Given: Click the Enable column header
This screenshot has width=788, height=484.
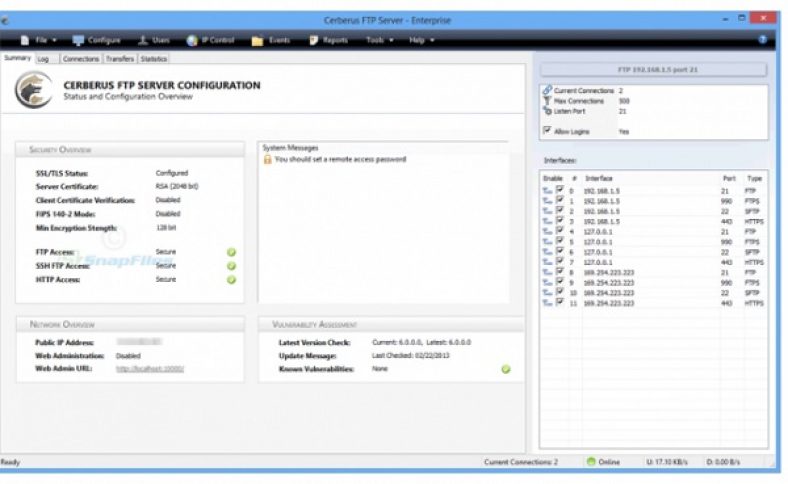Looking at the screenshot, I should 553,178.
